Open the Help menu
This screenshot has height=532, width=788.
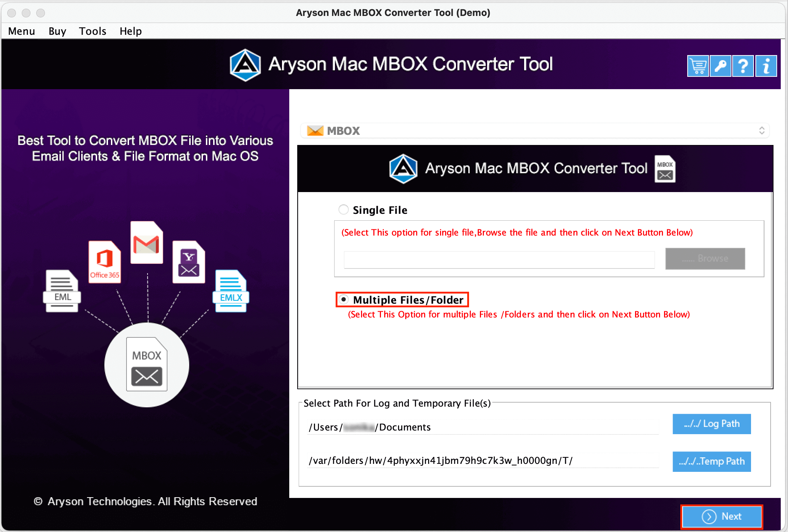(x=131, y=31)
